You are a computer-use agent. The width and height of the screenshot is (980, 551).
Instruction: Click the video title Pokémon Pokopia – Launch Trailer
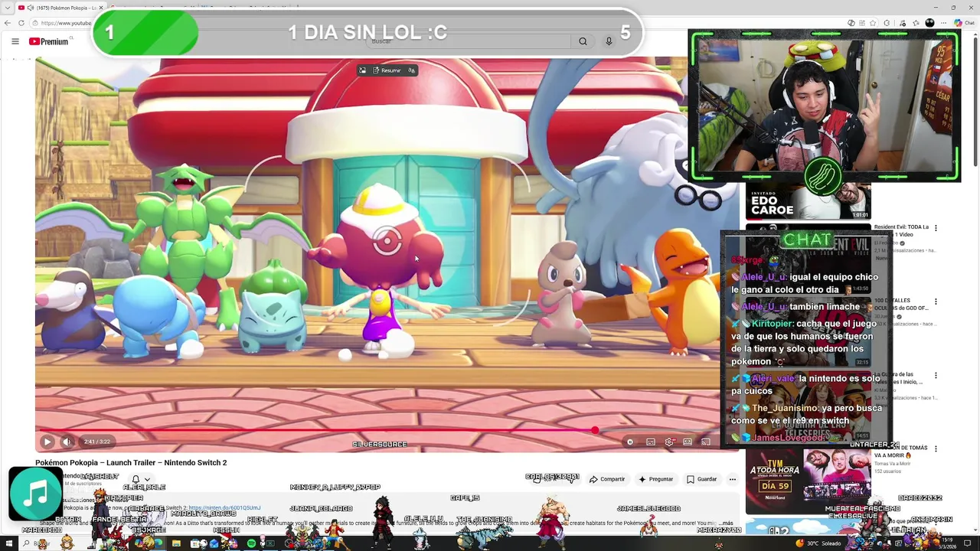pyautogui.click(x=131, y=463)
